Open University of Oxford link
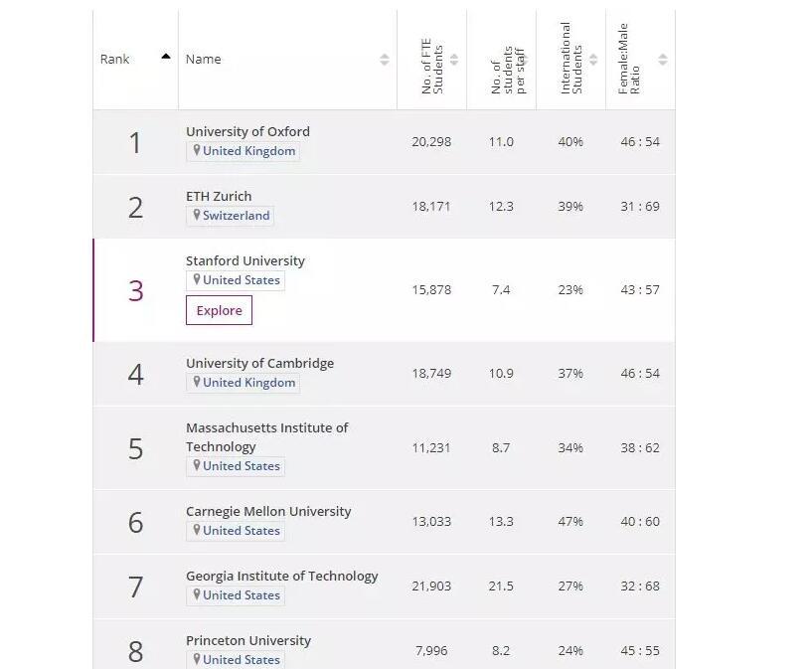Screen dimensions: 812x669 click(x=247, y=131)
